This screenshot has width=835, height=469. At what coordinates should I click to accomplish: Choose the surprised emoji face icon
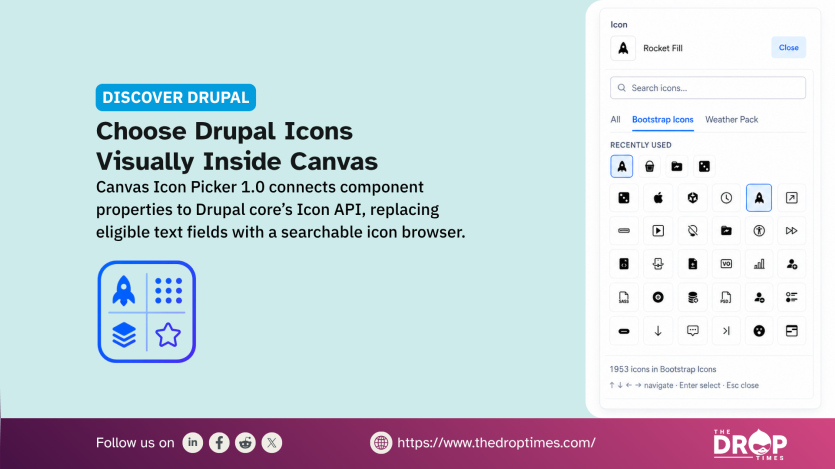pyautogui.click(x=759, y=331)
